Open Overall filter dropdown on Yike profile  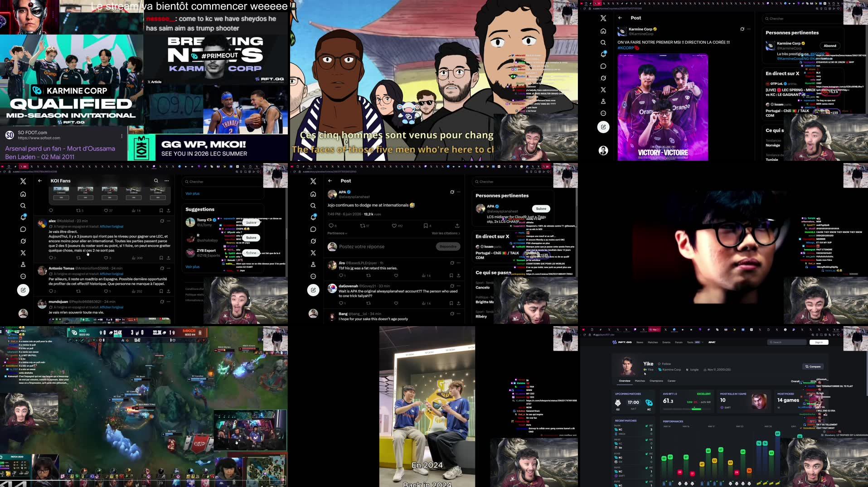[796, 381]
